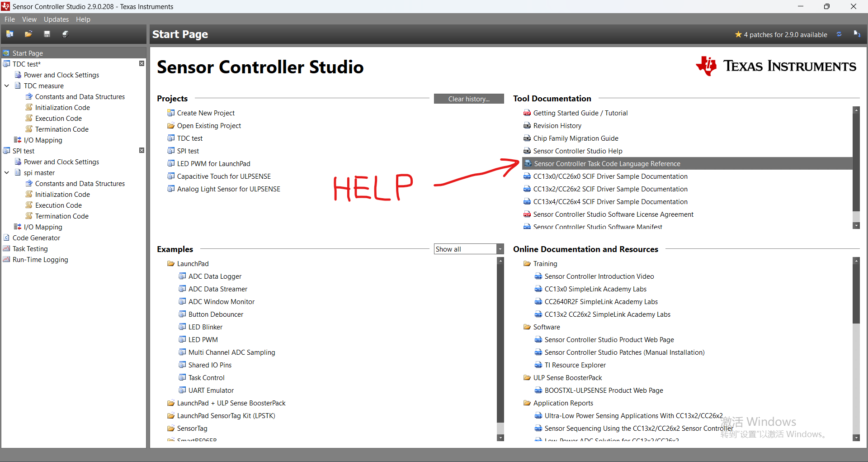The image size is (868, 462).
Task: Collapse the spi master tree node
Action: point(6,172)
